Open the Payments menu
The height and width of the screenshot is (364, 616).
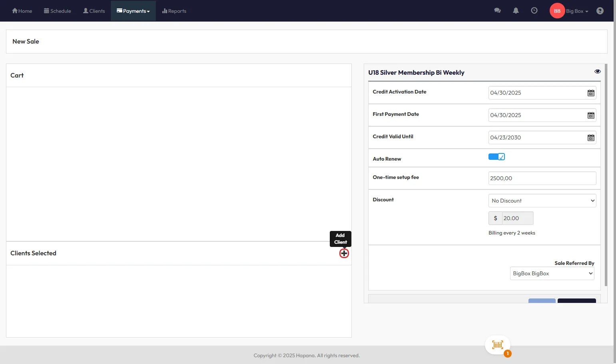[133, 11]
